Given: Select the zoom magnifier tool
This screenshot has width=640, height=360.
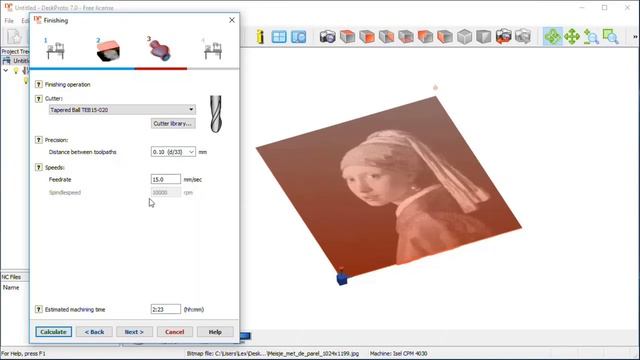Looking at the screenshot, I should click(591, 37).
